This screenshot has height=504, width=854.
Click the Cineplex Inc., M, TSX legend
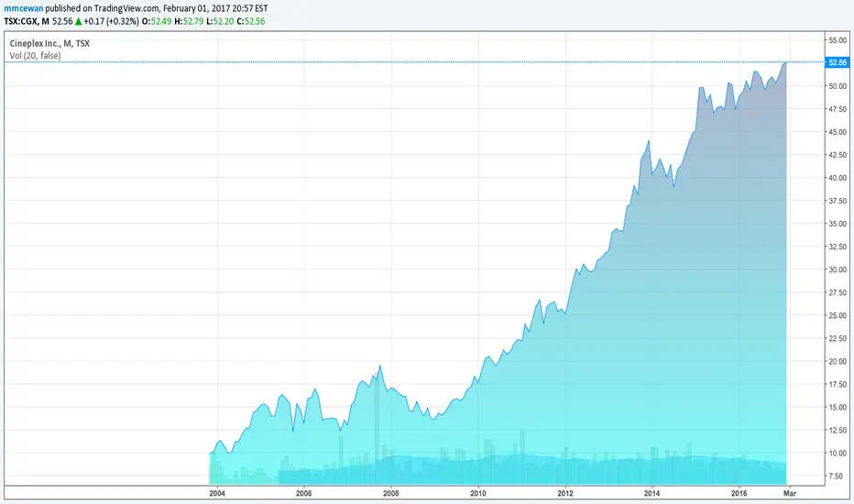(49, 44)
